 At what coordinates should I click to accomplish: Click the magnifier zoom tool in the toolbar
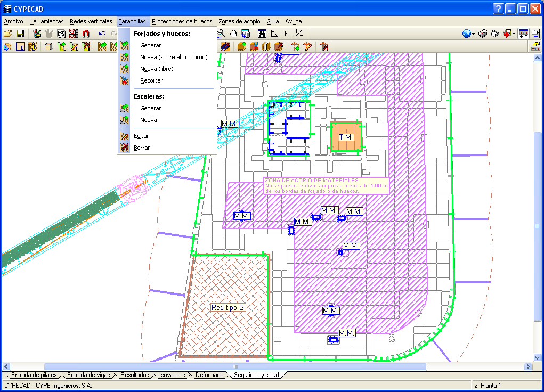[x=221, y=34]
